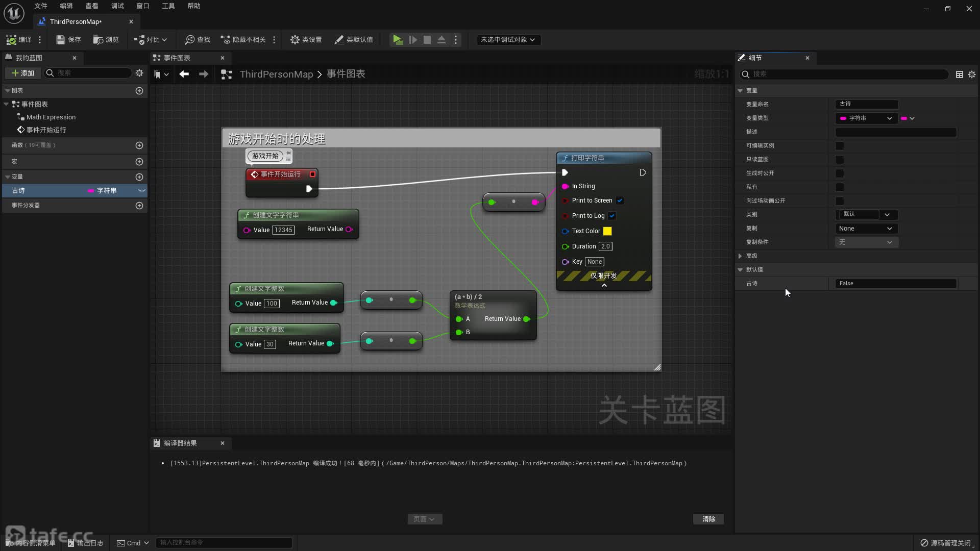This screenshot has height=551, width=980.
Task: Navigate forward in graph history
Action: click(x=204, y=74)
